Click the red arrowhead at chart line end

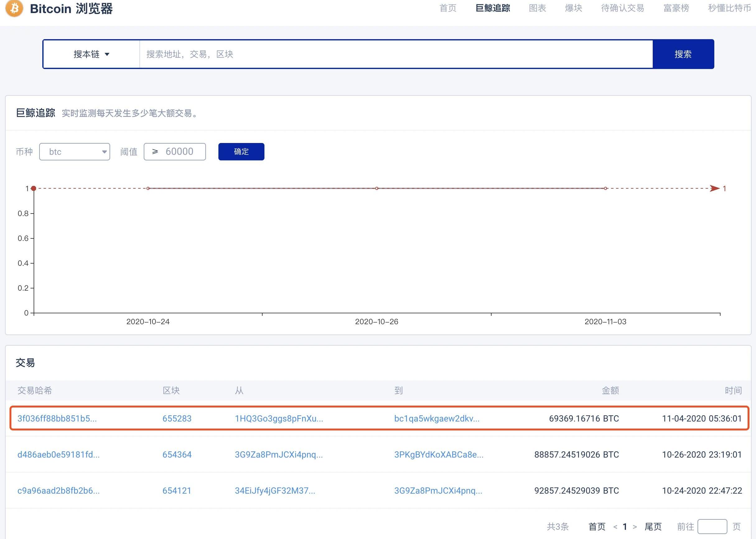pos(715,188)
